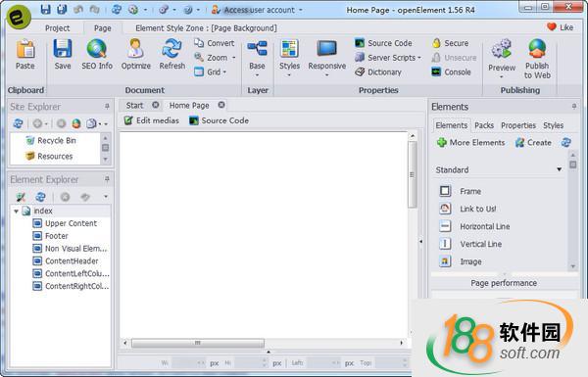Switch to Properties tab in Elements panel

point(518,125)
